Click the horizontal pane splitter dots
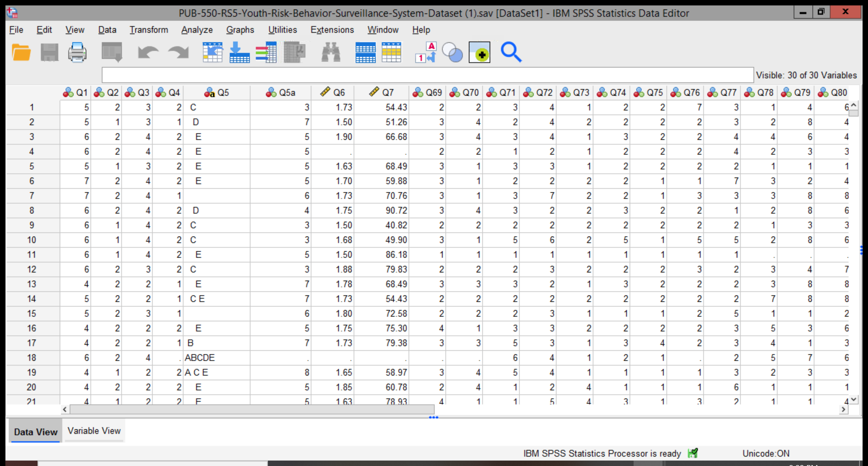The width and height of the screenshot is (868, 466). [434, 417]
